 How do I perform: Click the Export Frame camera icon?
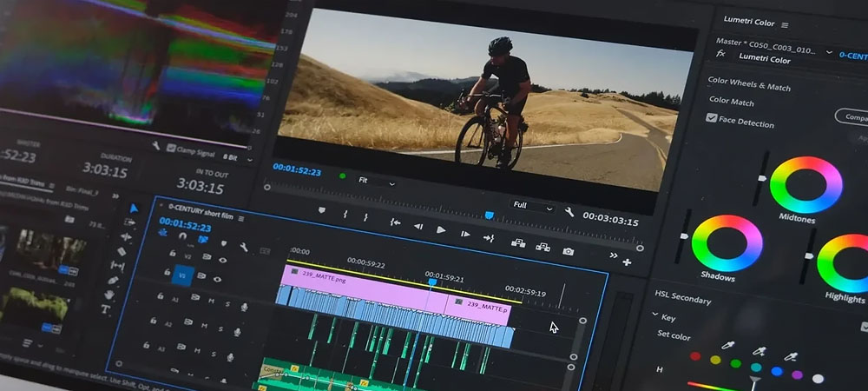click(568, 251)
